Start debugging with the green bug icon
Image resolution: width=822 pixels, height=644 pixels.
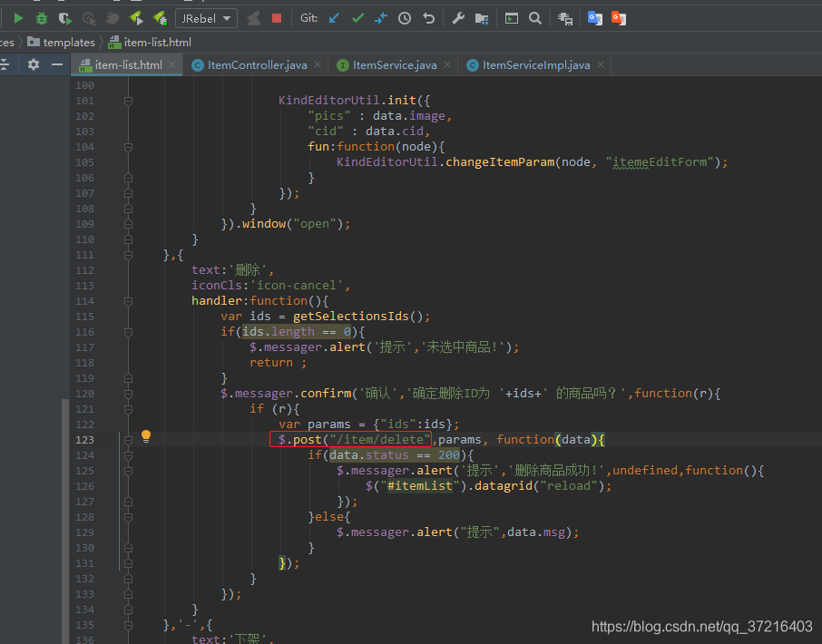click(42, 19)
